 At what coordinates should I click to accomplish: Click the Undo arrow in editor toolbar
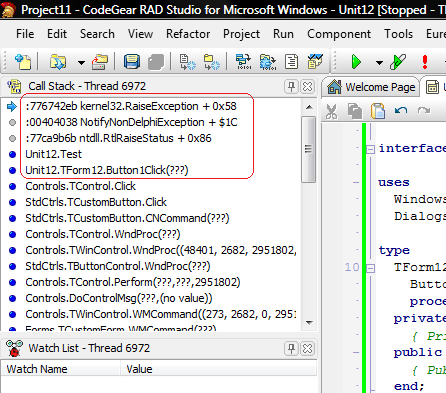coord(401,110)
